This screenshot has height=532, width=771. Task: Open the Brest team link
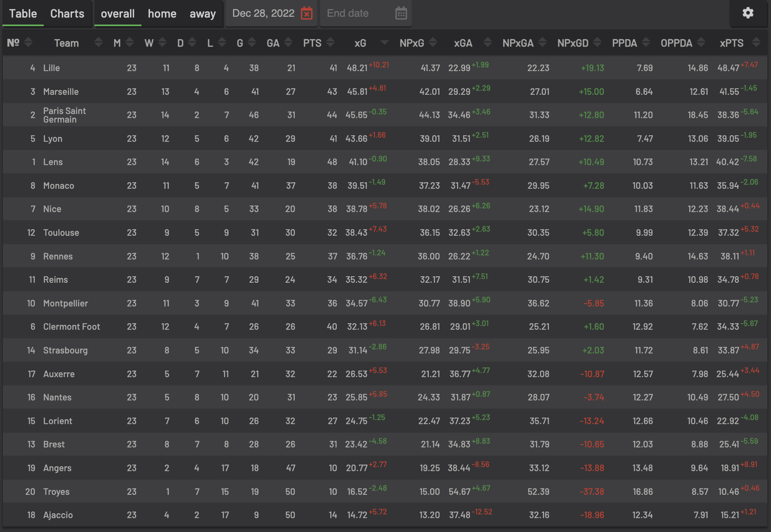point(54,444)
